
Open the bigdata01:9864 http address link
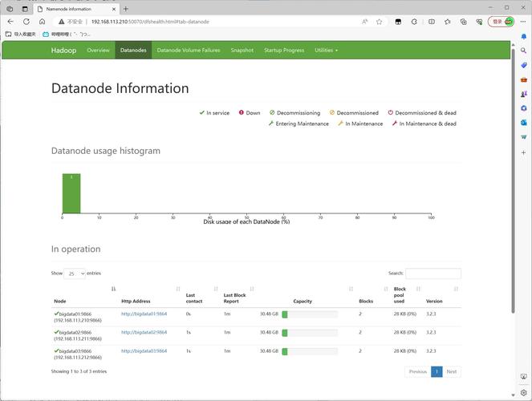[x=144, y=314]
